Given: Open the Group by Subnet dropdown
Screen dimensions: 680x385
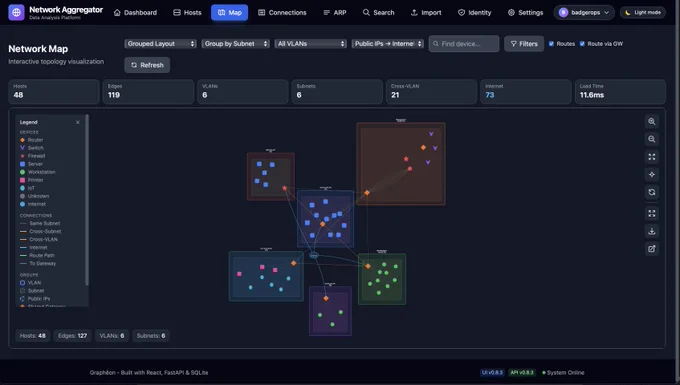Looking at the screenshot, I should tap(235, 44).
